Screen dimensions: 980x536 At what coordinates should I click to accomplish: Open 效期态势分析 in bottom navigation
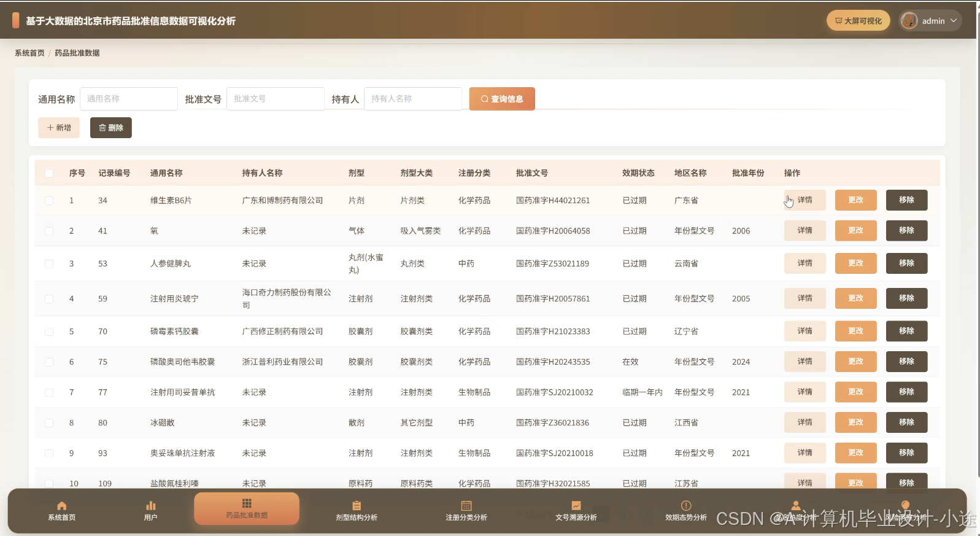coord(686,511)
